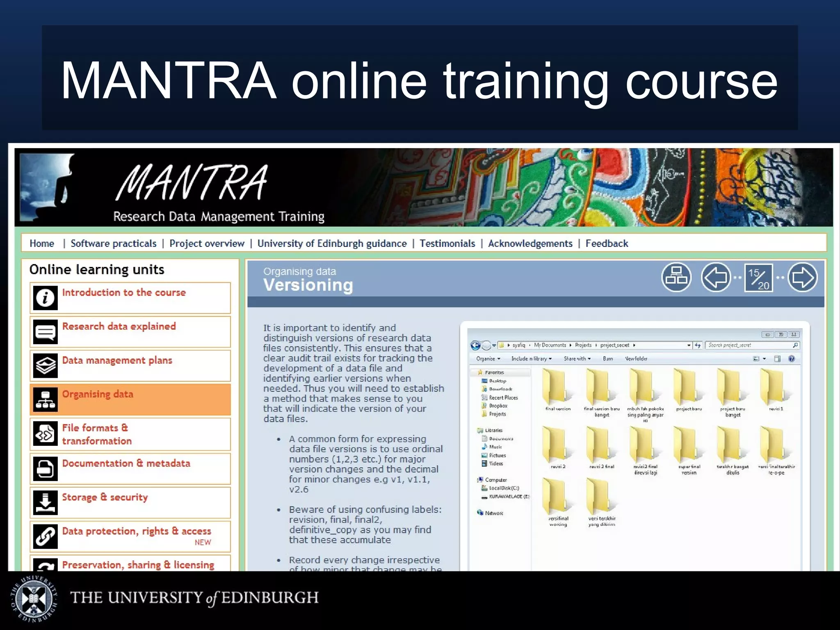Open Software practicals page
Viewport: 840px width, 630px height.
[114, 244]
